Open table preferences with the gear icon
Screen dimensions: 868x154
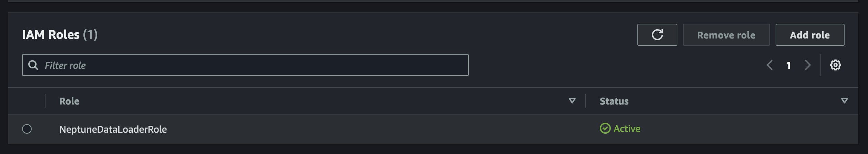pos(835,65)
